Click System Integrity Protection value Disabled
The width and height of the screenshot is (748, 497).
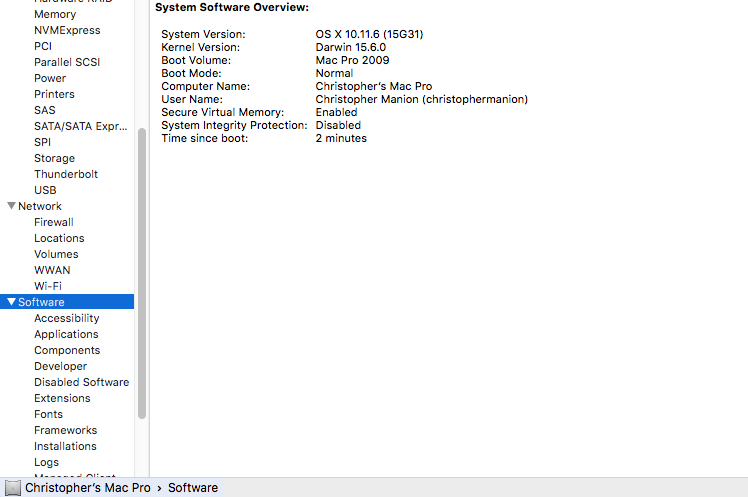tap(338, 125)
